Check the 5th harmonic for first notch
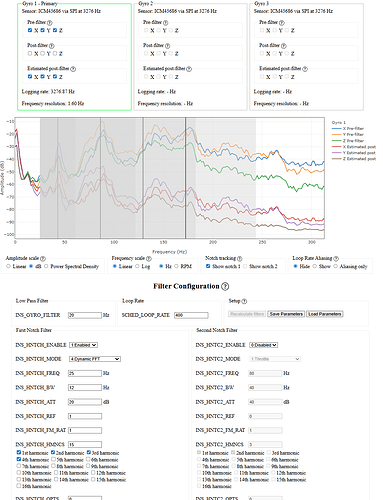 click(53, 459)
